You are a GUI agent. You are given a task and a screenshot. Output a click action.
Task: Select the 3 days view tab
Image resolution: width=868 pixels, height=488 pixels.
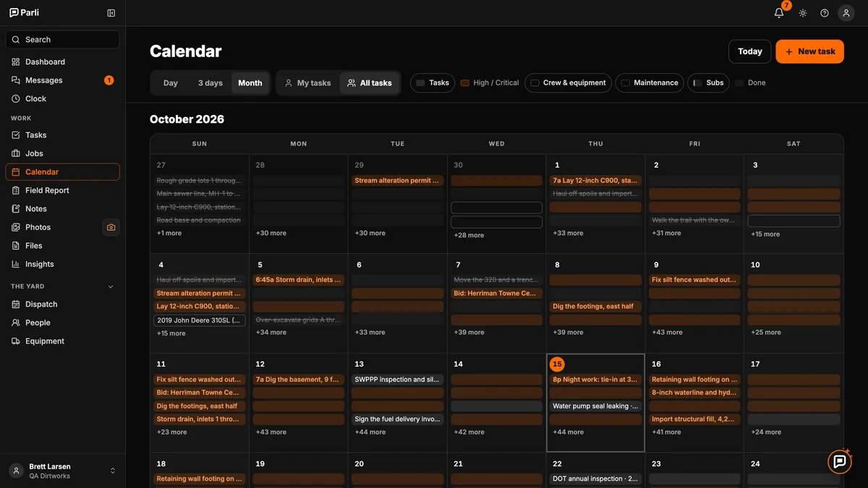click(210, 83)
